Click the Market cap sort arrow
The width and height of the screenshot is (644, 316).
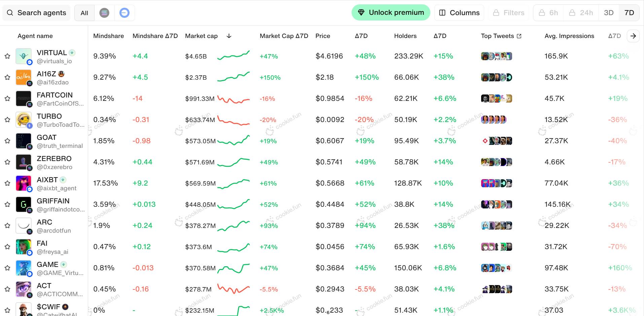click(229, 36)
